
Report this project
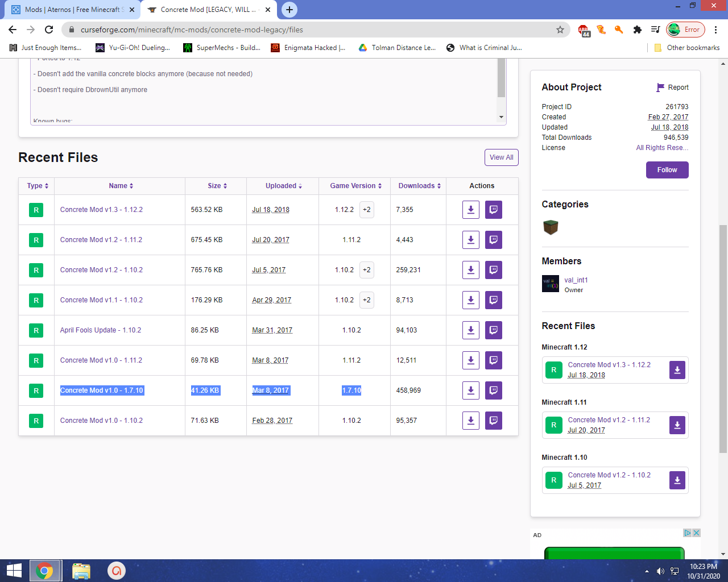(x=672, y=88)
